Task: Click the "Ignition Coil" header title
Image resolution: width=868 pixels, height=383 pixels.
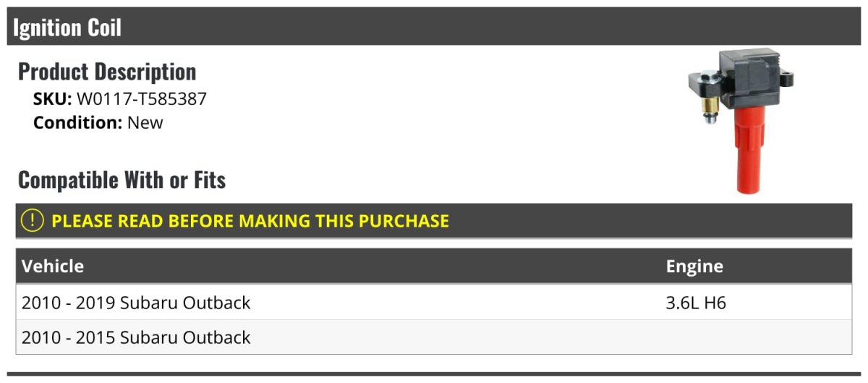Action: pyautogui.click(x=67, y=28)
